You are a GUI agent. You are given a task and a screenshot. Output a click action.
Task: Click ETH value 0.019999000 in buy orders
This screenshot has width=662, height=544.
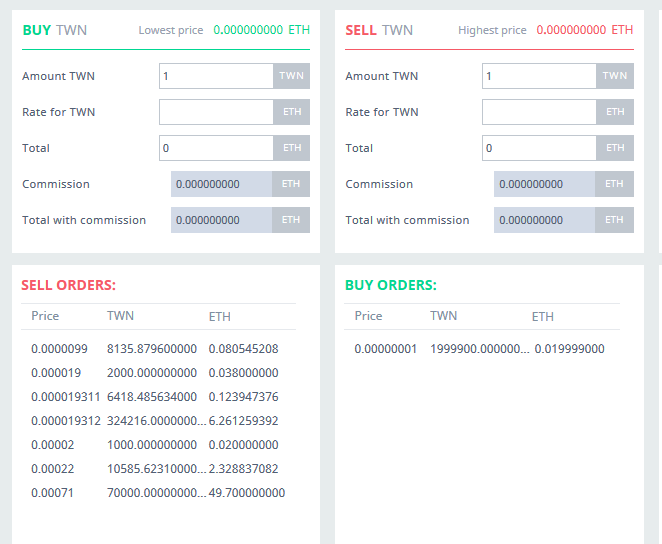(570, 349)
